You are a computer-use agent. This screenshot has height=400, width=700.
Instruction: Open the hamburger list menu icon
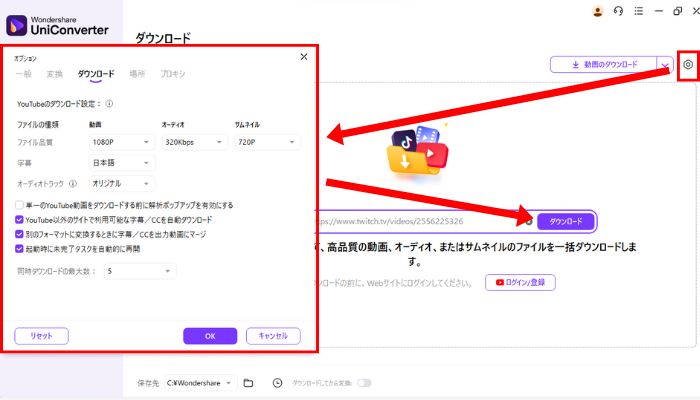[639, 11]
